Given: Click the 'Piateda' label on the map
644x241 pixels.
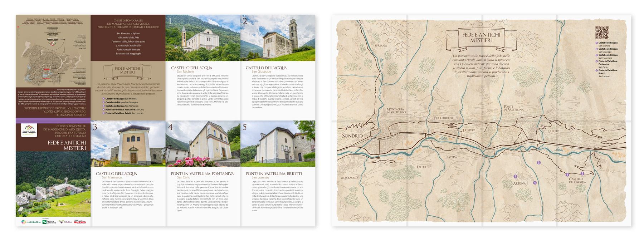Looking at the screenshot, I should [451, 157].
